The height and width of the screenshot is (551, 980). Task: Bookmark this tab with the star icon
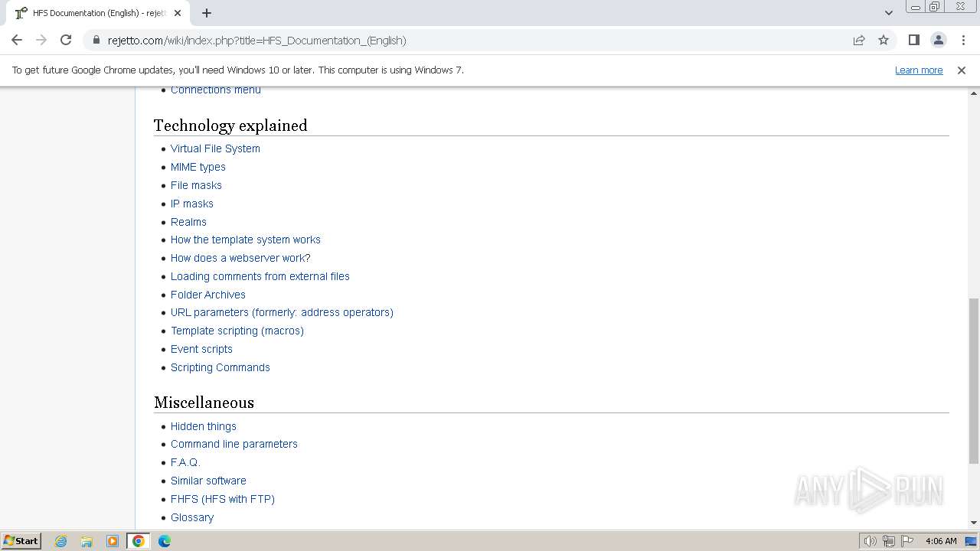884,40
